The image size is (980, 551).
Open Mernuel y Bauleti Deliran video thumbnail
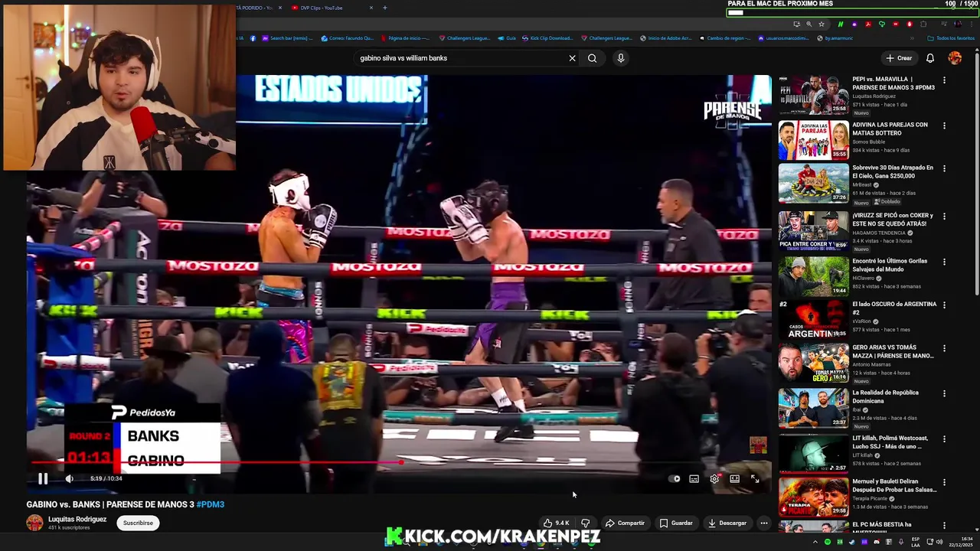(x=813, y=497)
